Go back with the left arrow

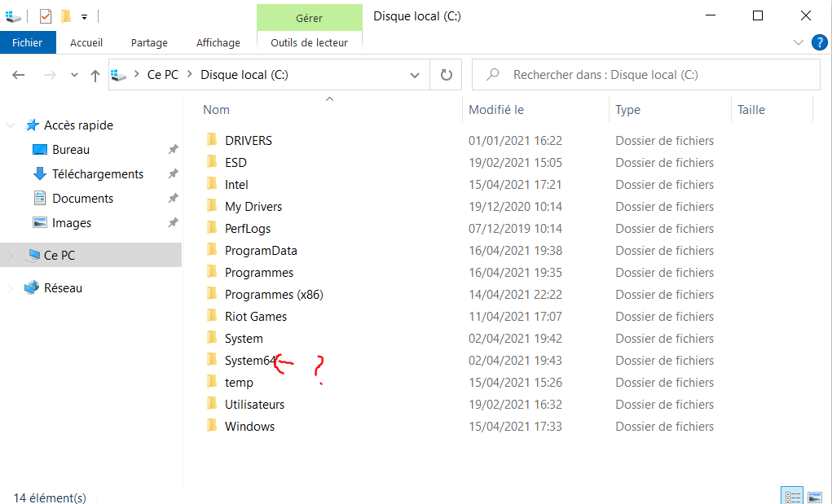[19, 75]
